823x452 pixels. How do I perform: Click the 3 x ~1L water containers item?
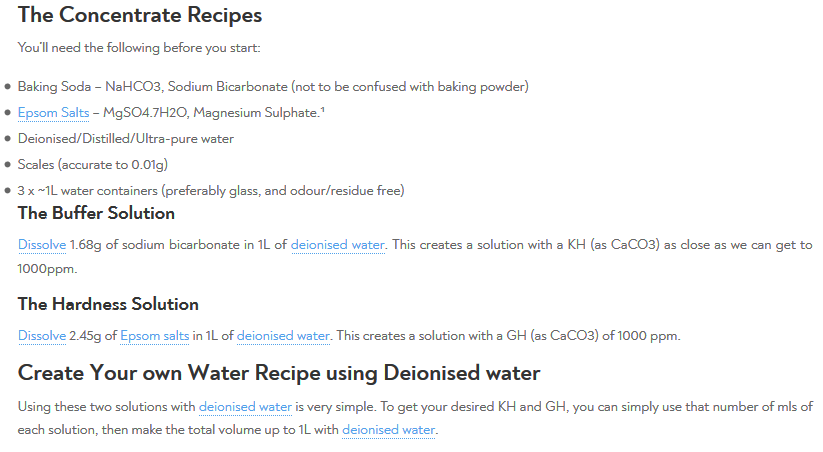coord(210,190)
